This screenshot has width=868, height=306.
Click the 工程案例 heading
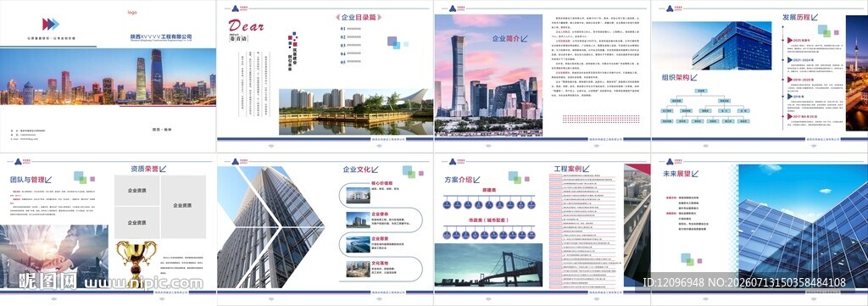[x=567, y=168]
